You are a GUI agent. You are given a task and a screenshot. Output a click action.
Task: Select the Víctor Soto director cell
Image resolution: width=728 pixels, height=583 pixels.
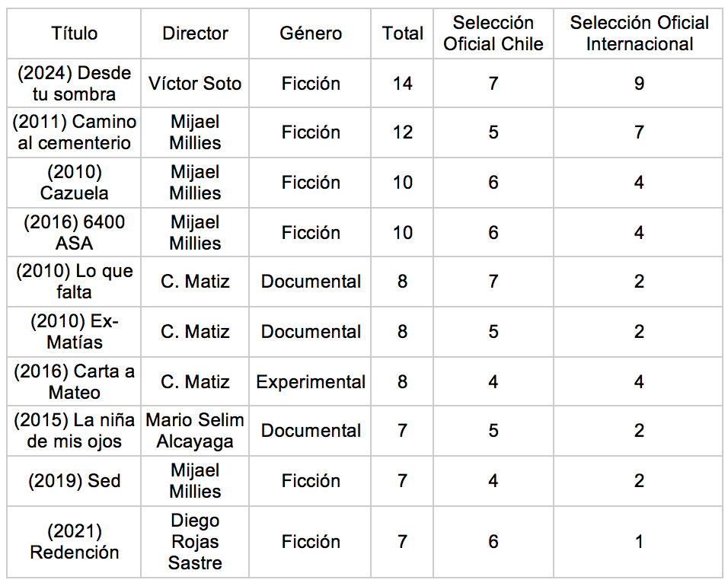pos(195,84)
